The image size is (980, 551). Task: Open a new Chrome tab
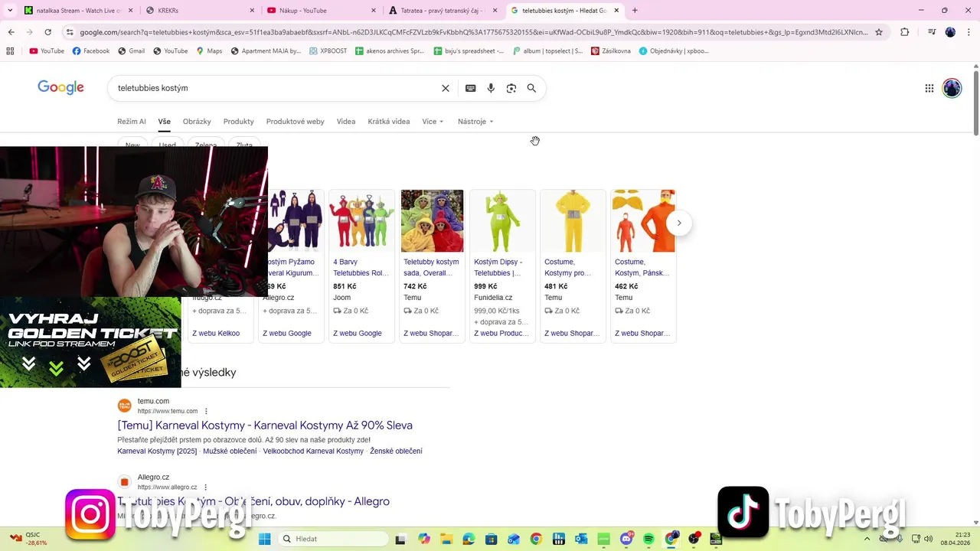[x=635, y=10]
